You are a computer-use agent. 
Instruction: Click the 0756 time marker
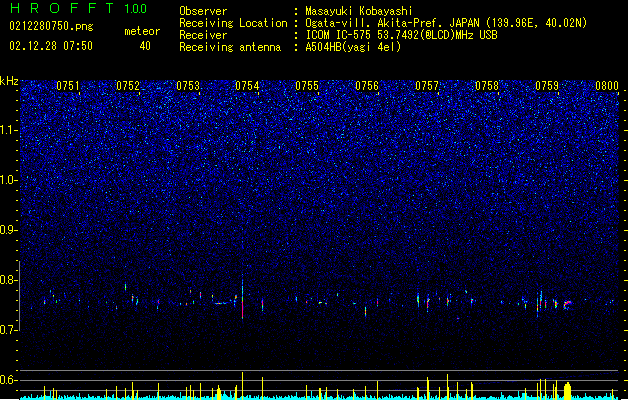(x=367, y=86)
